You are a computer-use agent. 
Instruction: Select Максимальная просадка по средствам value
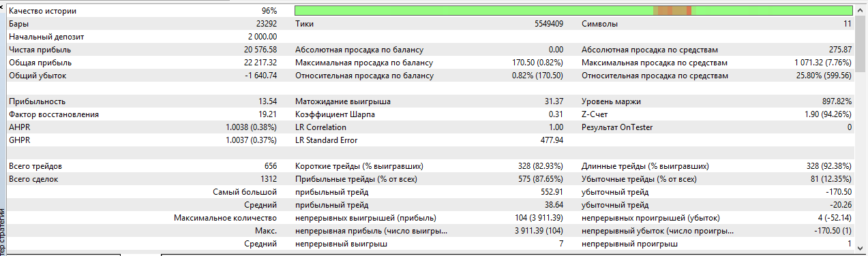pos(823,63)
